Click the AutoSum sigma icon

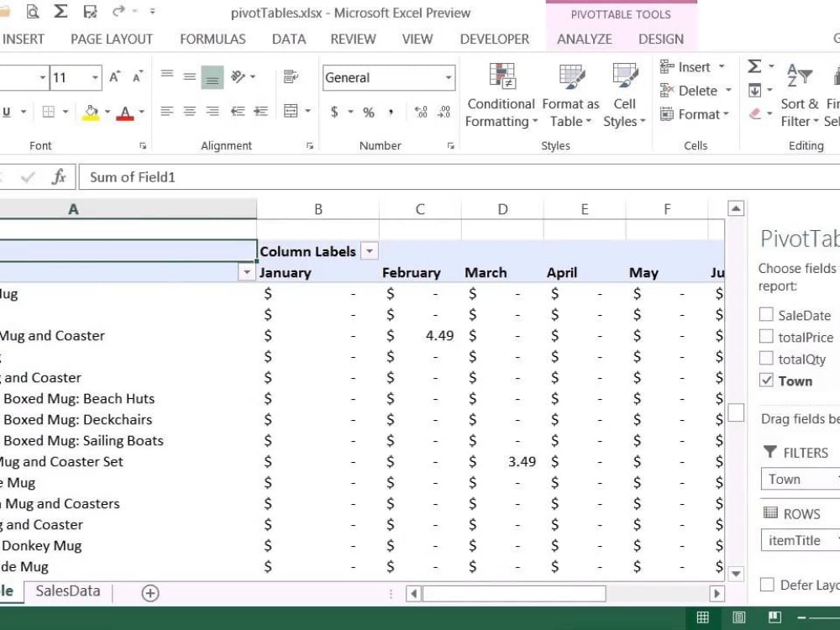coord(754,65)
